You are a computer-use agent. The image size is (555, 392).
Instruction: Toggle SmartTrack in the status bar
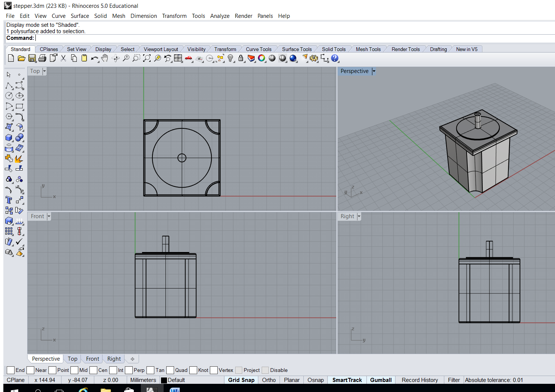(347, 380)
